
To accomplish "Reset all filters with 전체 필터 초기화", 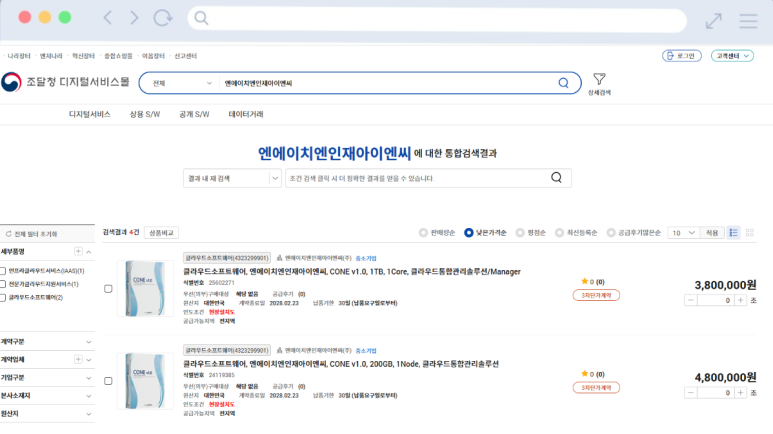I will pyautogui.click(x=32, y=234).
